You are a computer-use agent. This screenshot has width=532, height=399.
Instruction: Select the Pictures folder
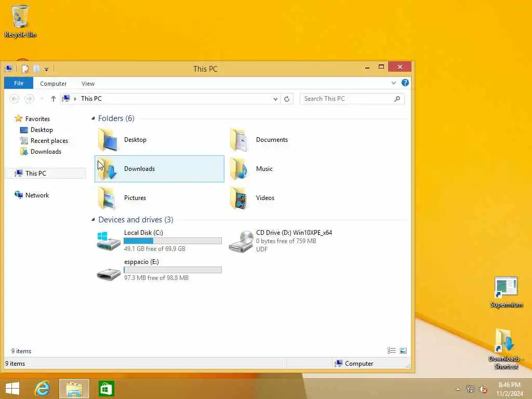click(159, 198)
